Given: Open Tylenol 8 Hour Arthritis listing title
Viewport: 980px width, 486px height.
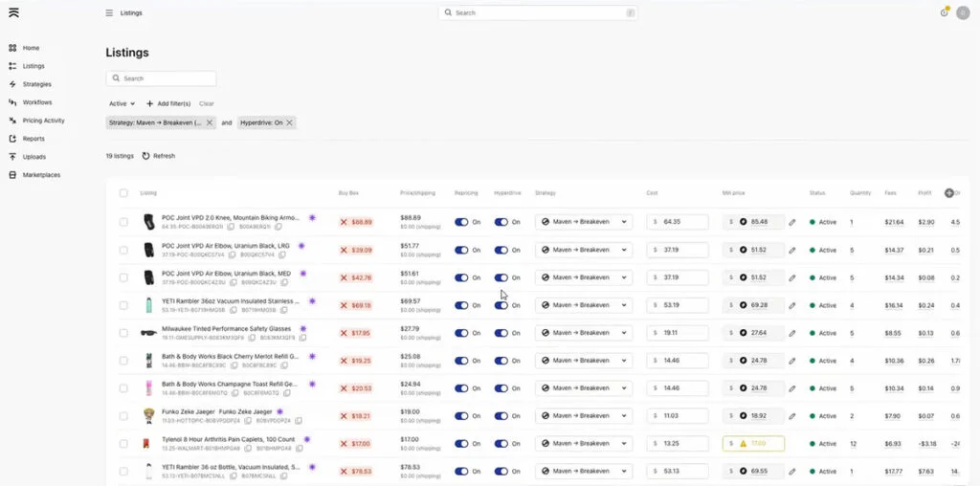Looking at the screenshot, I should tap(228, 439).
